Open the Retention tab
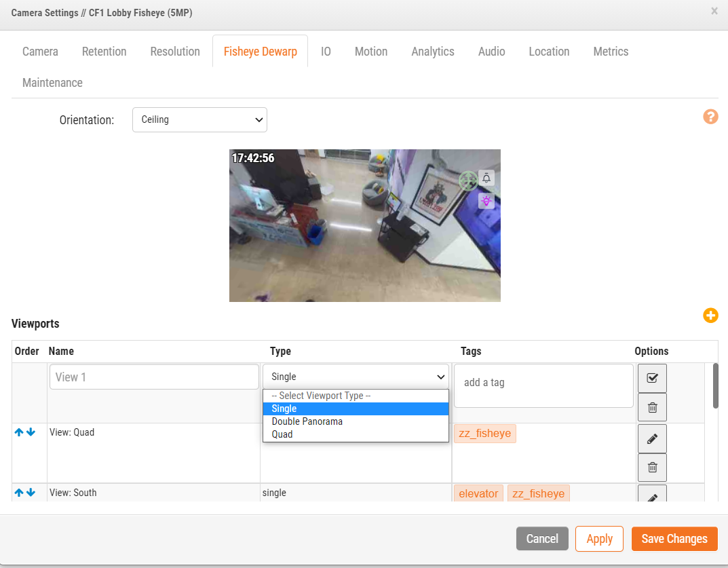 click(104, 51)
